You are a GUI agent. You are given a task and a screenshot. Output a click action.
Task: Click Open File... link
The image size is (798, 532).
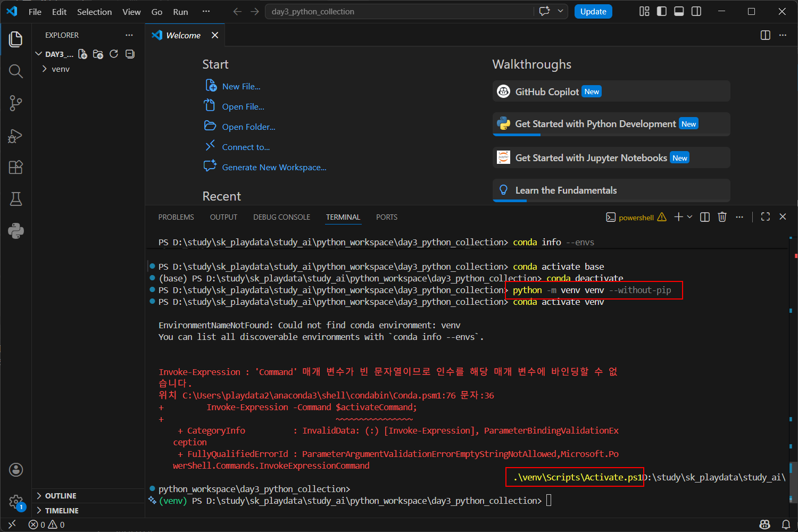[243, 106]
